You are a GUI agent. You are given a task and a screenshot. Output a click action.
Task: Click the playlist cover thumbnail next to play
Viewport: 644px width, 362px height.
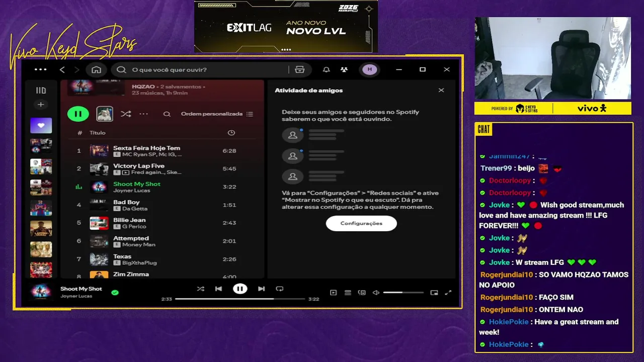pyautogui.click(x=105, y=114)
